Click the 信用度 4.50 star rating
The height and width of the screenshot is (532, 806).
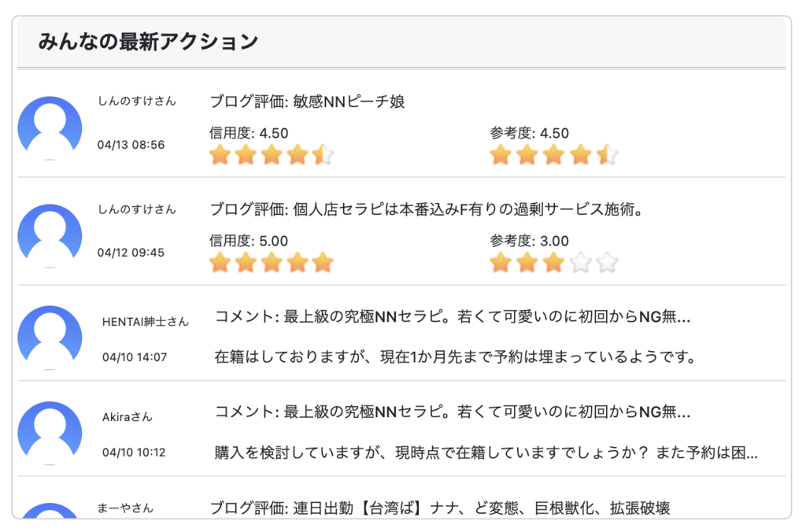click(271, 155)
